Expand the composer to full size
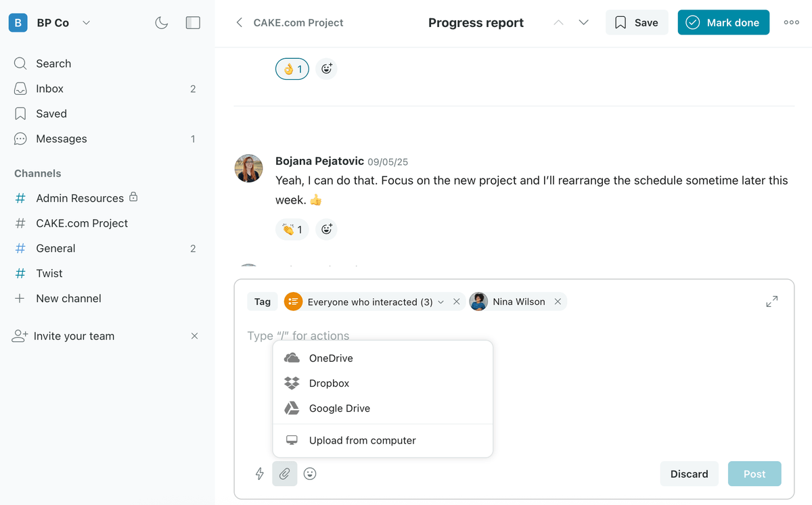Screen dimensions: 812x505 point(771,302)
